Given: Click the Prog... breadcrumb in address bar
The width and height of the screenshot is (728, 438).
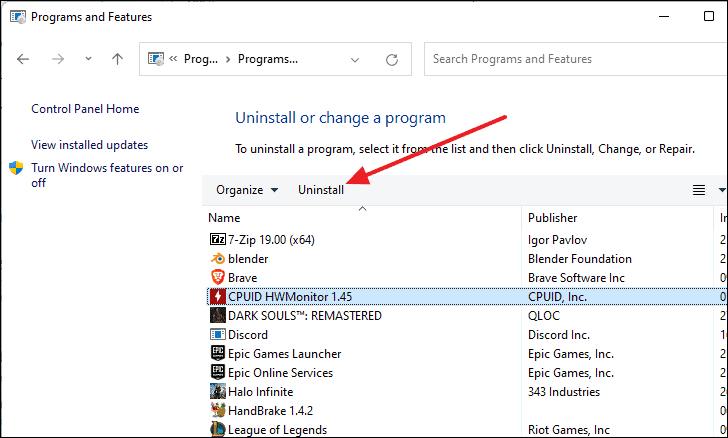Looking at the screenshot, I should click(201, 59).
